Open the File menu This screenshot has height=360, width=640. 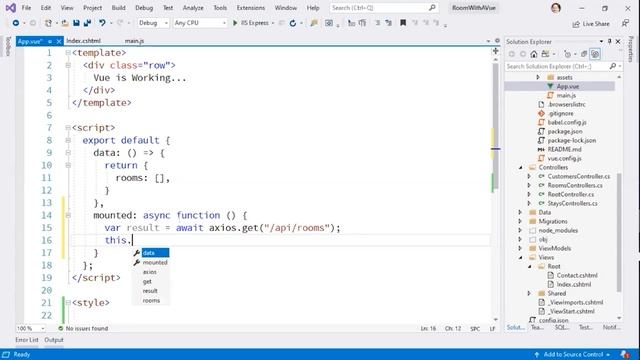click(x=26, y=8)
